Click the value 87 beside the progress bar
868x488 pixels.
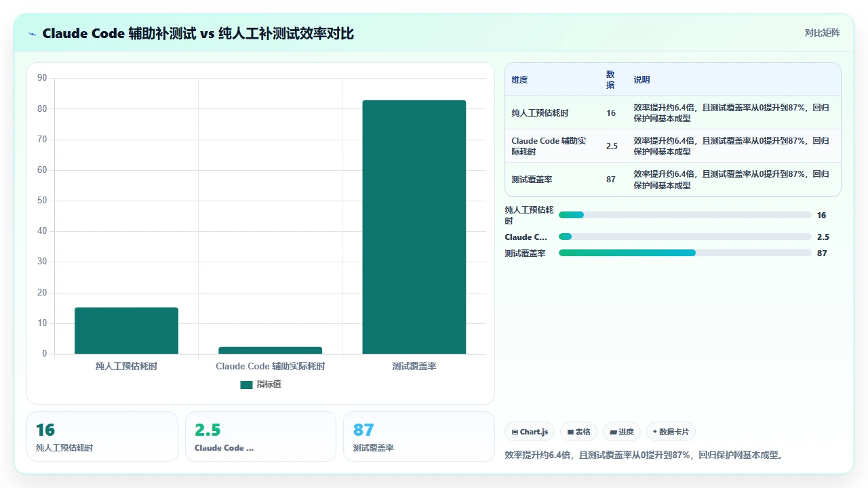click(821, 253)
